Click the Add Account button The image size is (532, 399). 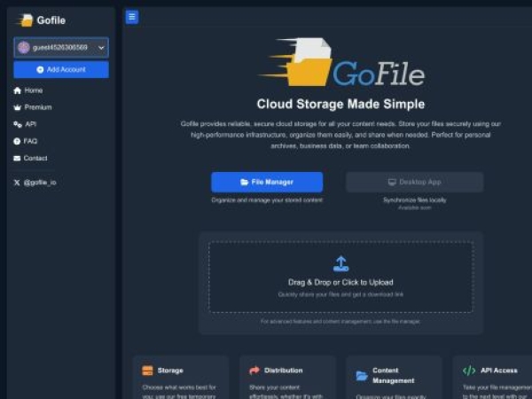61,69
